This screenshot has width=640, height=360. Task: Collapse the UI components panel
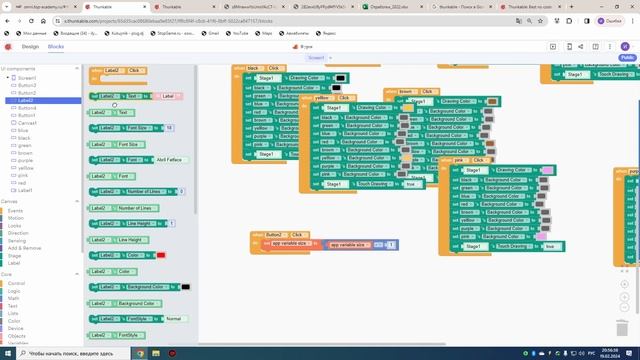[x=77, y=69]
